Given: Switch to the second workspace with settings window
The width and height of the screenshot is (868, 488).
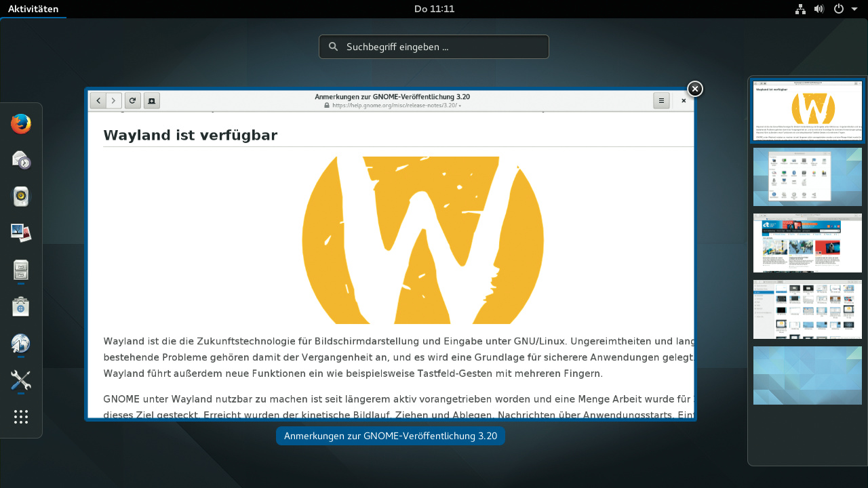Looking at the screenshot, I should (807, 177).
